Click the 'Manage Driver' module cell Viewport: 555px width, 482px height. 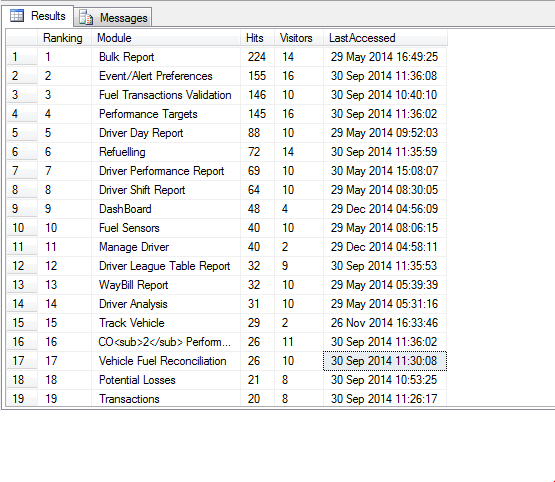coord(166,247)
